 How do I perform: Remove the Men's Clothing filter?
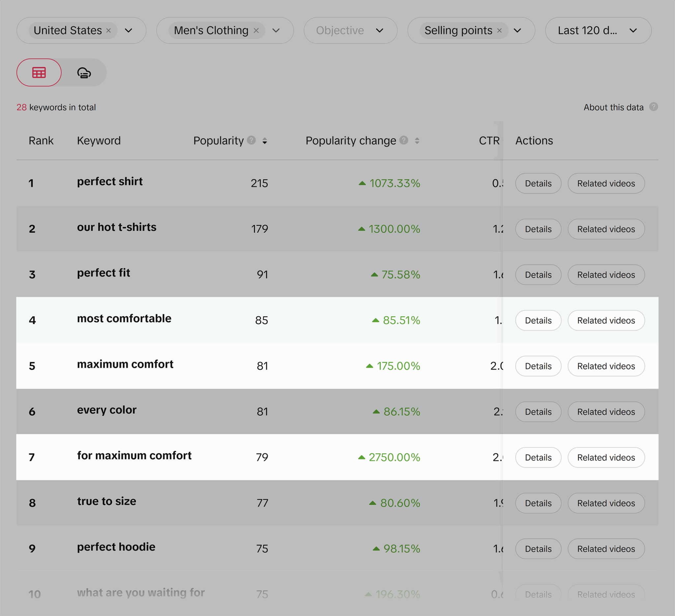[x=256, y=30]
